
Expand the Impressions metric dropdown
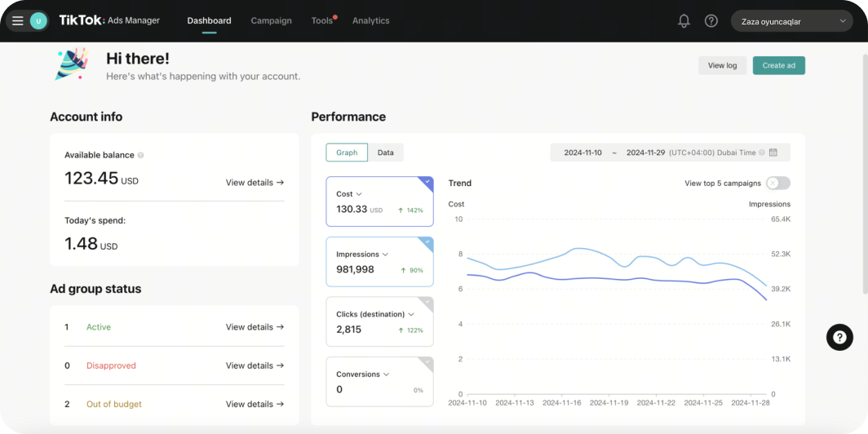(x=385, y=255)
